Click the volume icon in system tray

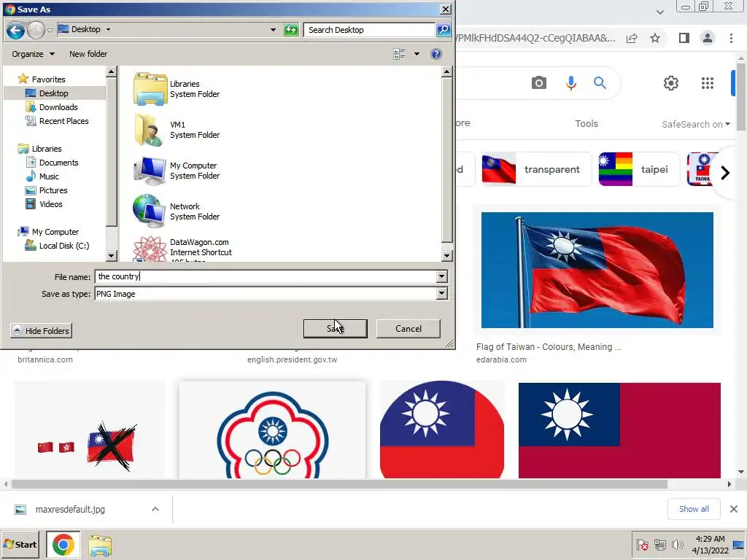(677, 544)
